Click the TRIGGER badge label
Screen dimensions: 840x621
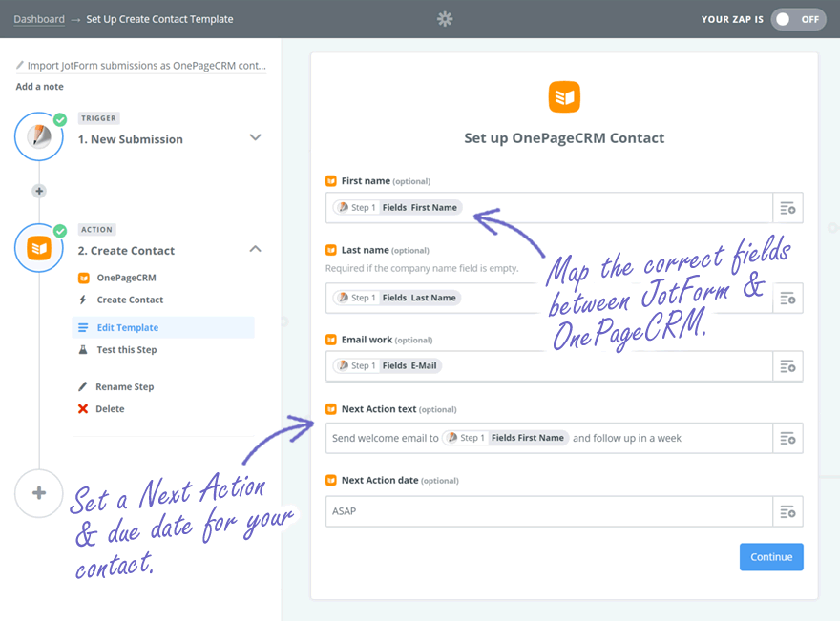click(98, 118)
